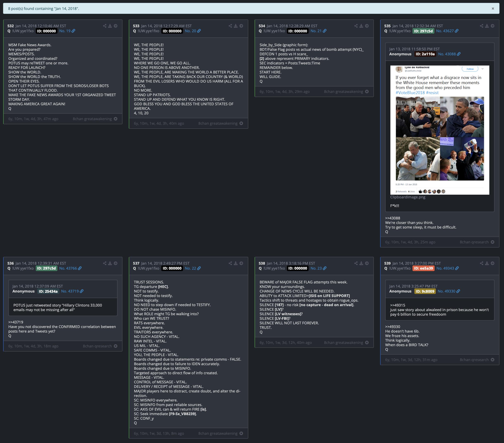Download post 532

(110, 26)
